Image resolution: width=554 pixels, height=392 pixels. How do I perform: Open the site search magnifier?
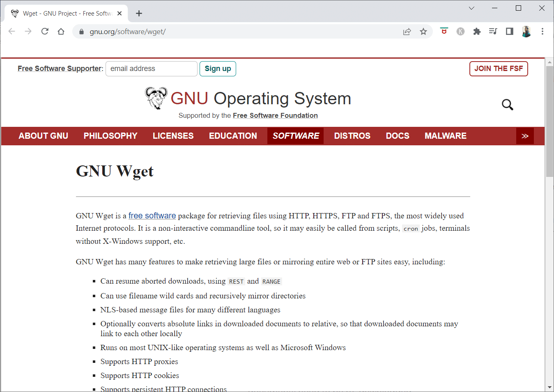point(508,105)
